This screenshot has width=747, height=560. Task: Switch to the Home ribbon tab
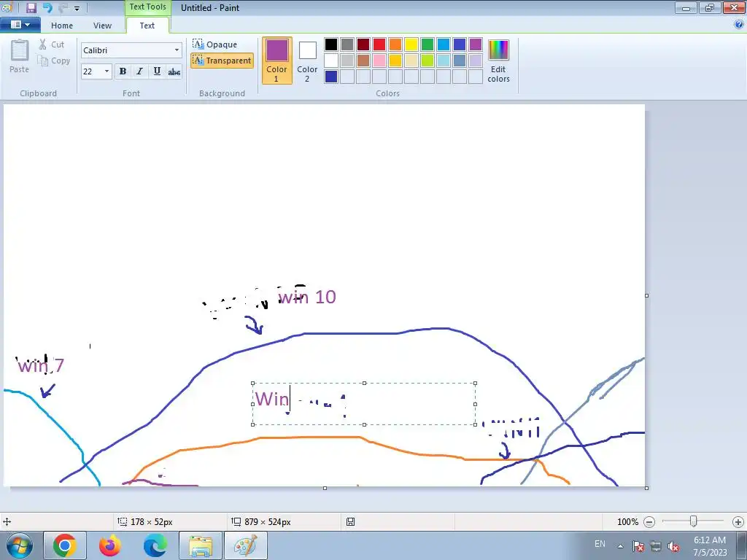62,26
